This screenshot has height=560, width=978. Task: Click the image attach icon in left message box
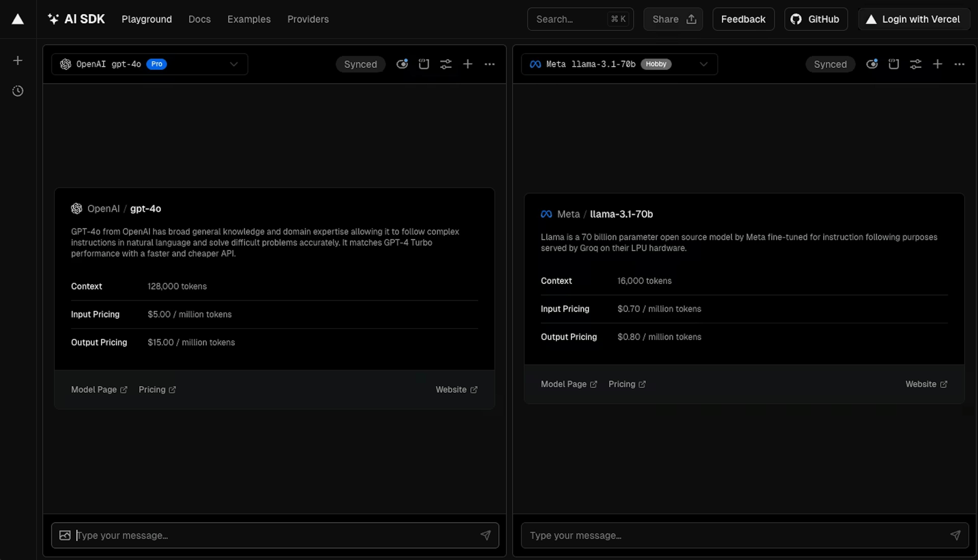coord(65,535)
